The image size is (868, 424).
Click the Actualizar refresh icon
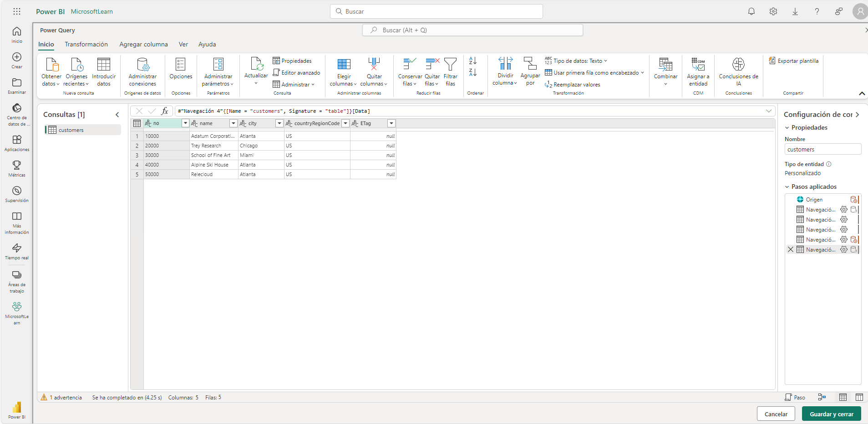click(x=256, y=64)
